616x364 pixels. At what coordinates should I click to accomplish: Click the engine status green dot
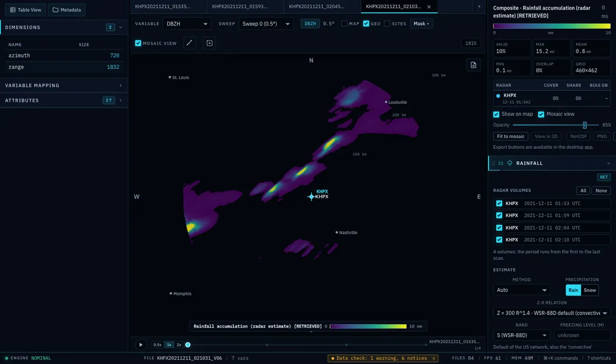(x=7, y=358)
